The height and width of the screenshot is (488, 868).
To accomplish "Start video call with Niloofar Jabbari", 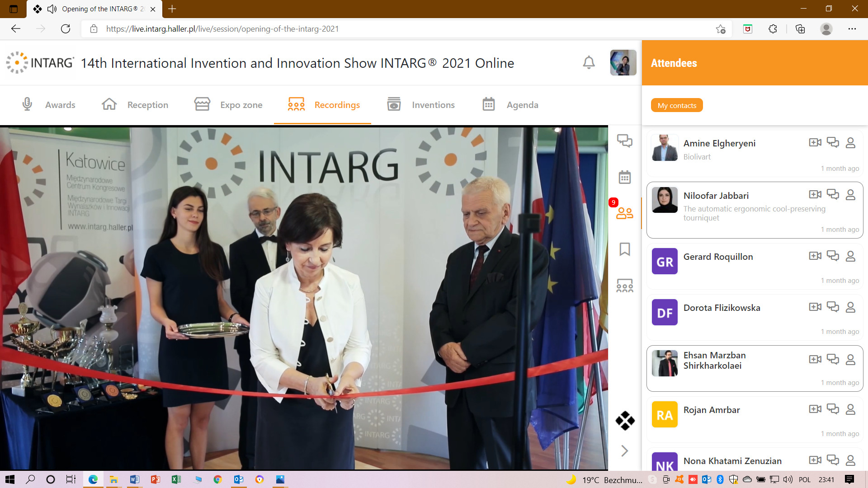I will click(815, 195).
